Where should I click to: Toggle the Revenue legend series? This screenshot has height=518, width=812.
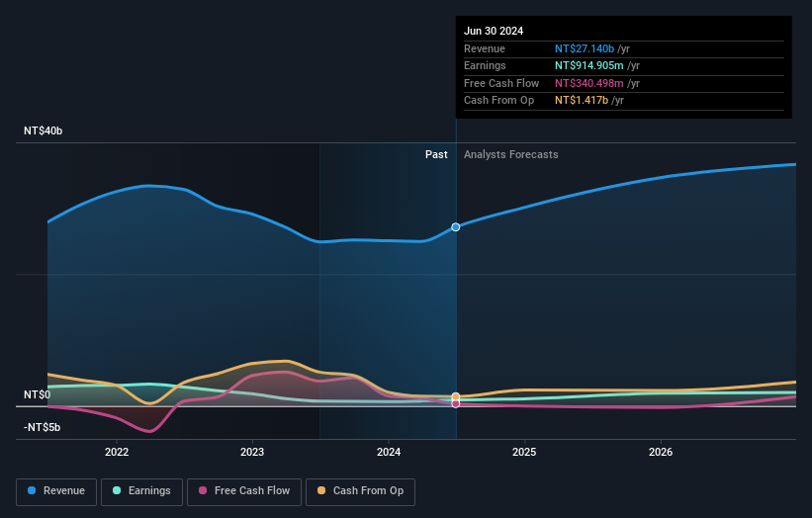[56, 491]
